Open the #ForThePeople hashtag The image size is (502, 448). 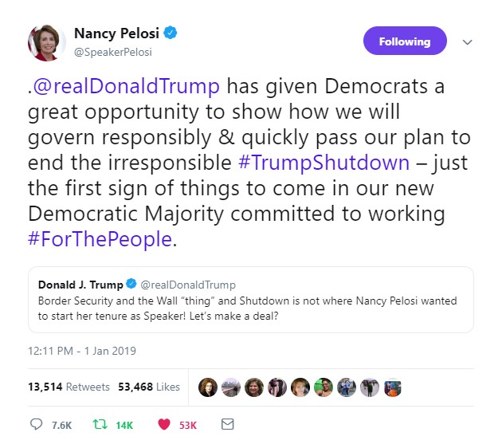click(x=100, y=239)
